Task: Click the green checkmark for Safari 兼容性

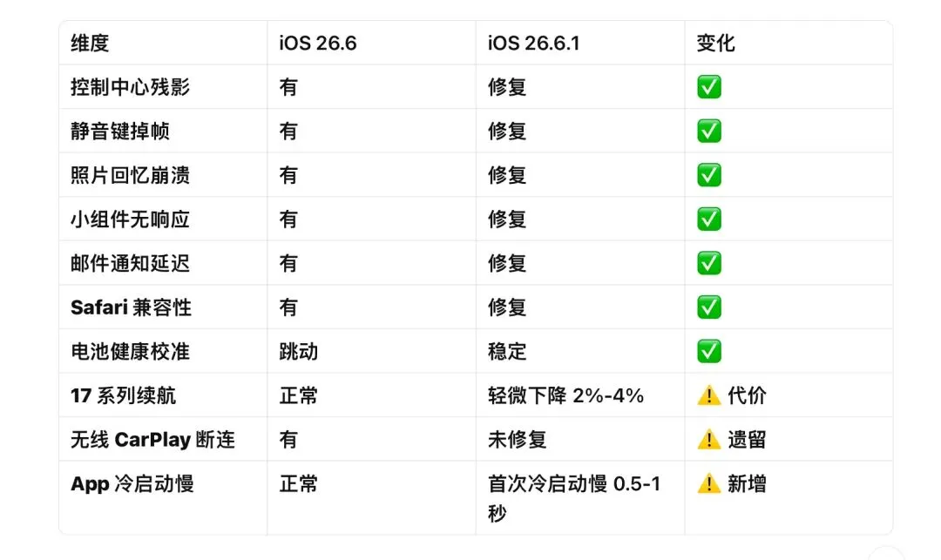Action: click(708, 307)
